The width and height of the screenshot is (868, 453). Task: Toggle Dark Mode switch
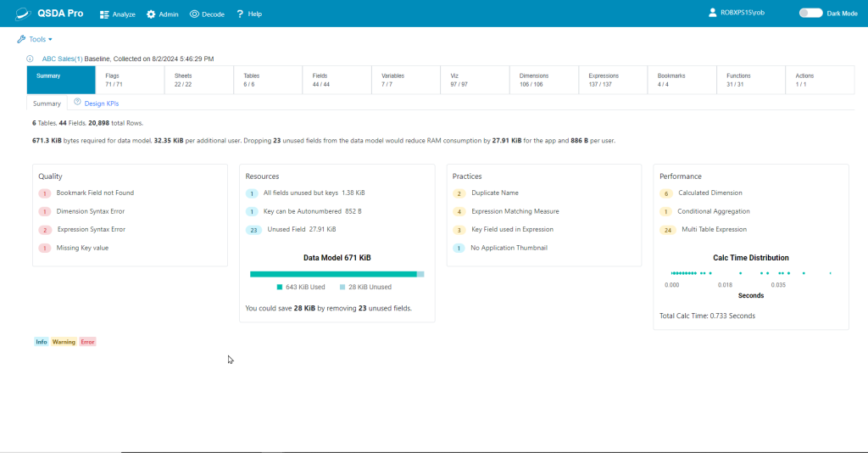coord(810,13)
